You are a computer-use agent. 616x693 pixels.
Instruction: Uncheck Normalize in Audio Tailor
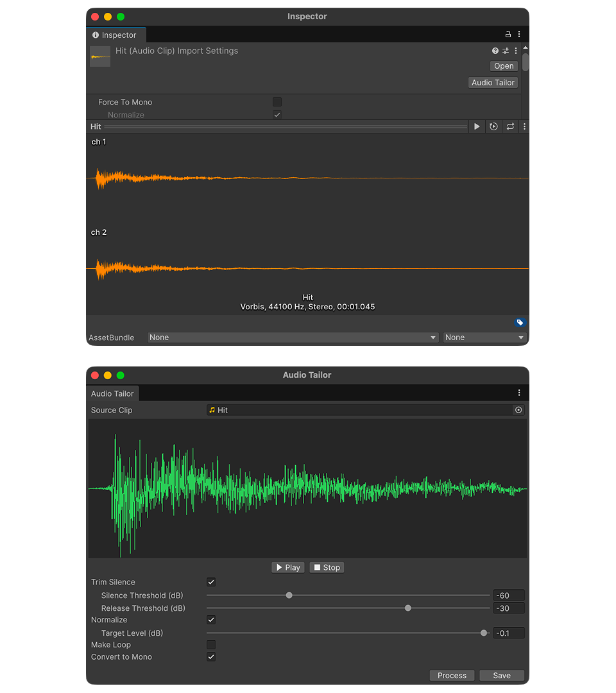tap(211, 620)
